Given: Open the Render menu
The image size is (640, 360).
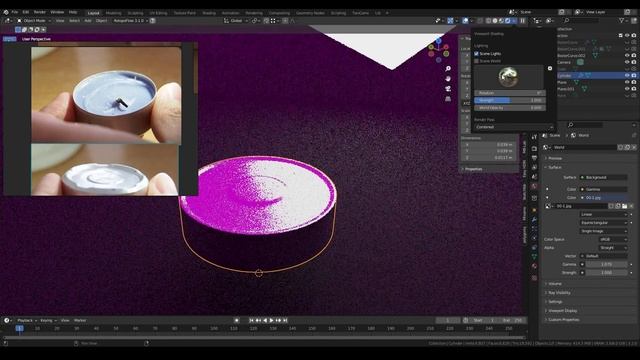Looking at the screenshot, I should (x=40, y=12).
